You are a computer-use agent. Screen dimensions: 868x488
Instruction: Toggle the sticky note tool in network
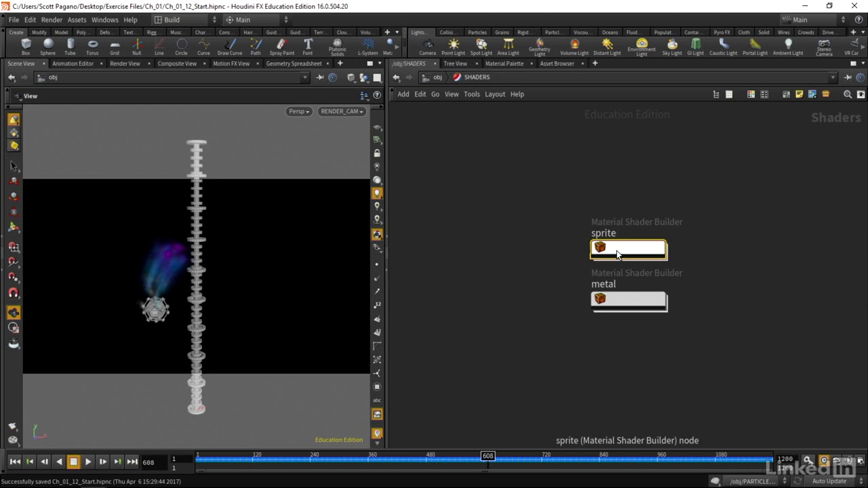(799, 94)
